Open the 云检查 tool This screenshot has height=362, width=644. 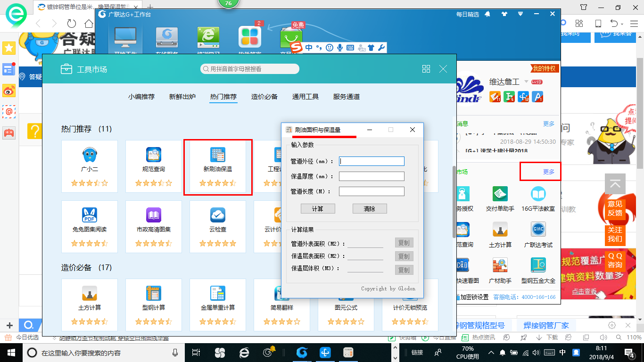218,226
